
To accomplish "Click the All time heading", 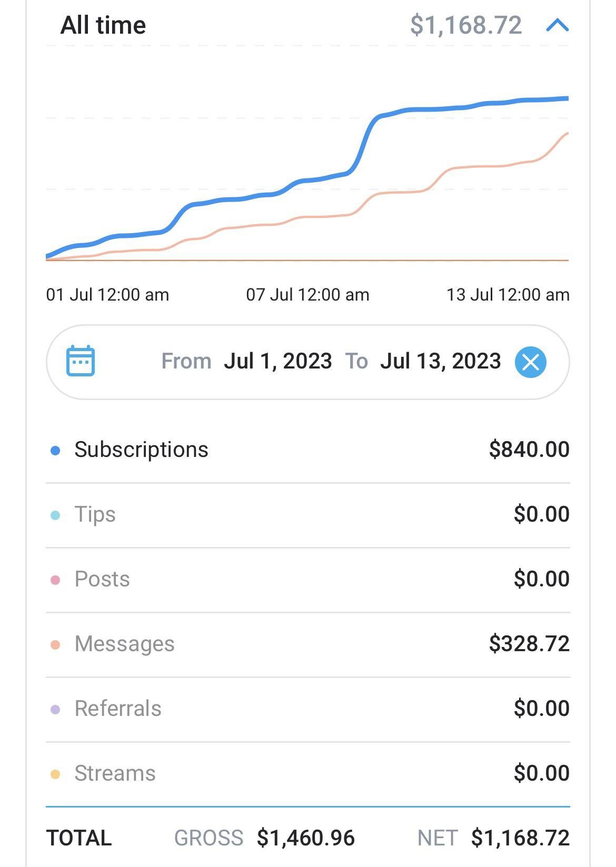I will 103,25.
